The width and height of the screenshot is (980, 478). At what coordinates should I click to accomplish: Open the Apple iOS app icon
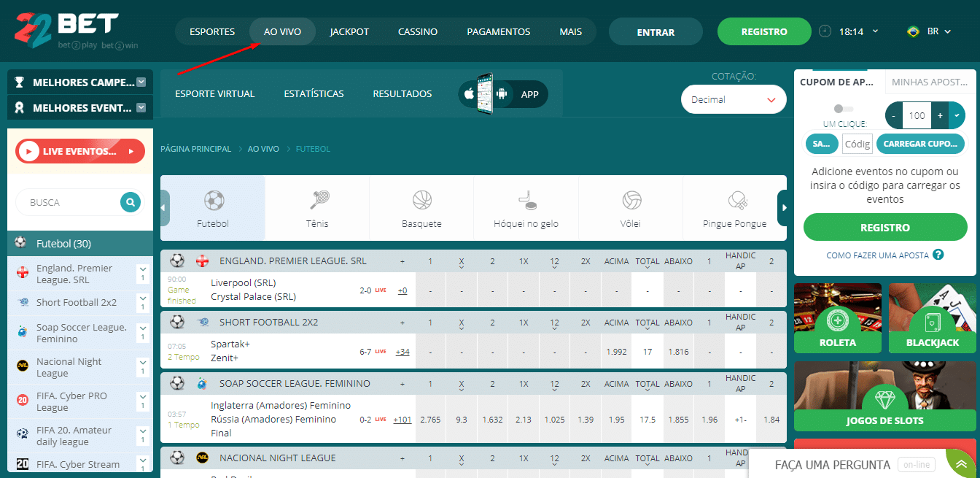pyautogui.click(x=470, y=94)
